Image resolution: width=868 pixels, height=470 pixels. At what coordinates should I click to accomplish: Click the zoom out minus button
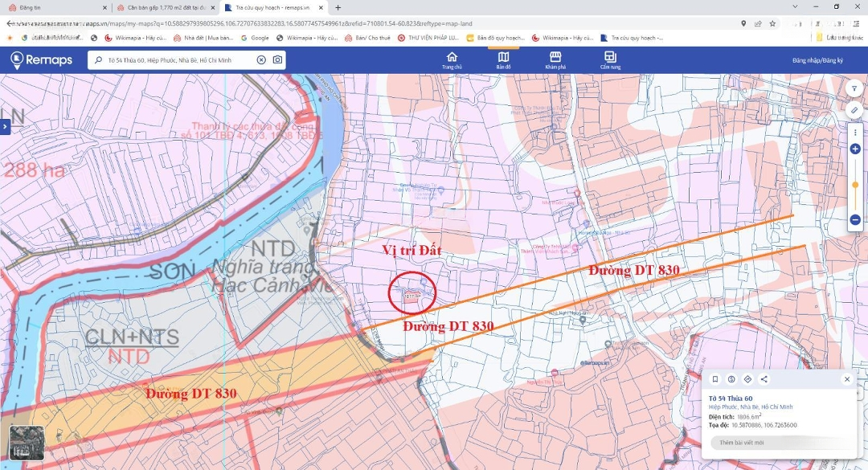pos(855,219)
